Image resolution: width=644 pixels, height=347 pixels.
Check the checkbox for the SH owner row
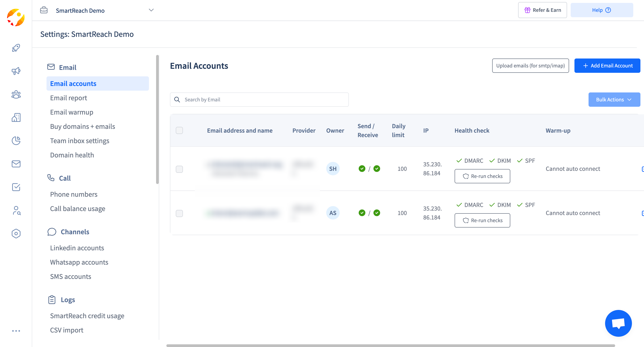[179, 169]
